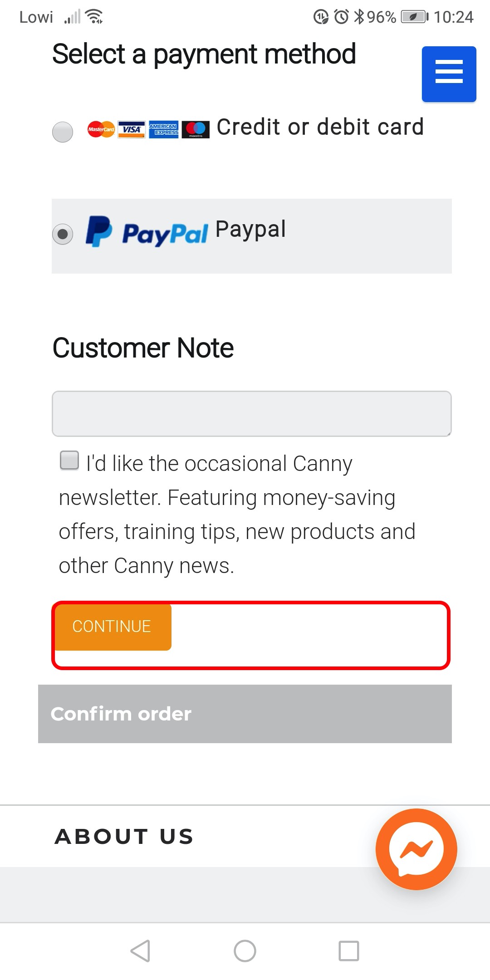Tap the American Express logo
Viewport: 490px width, 980px height.
click(163, 130)
